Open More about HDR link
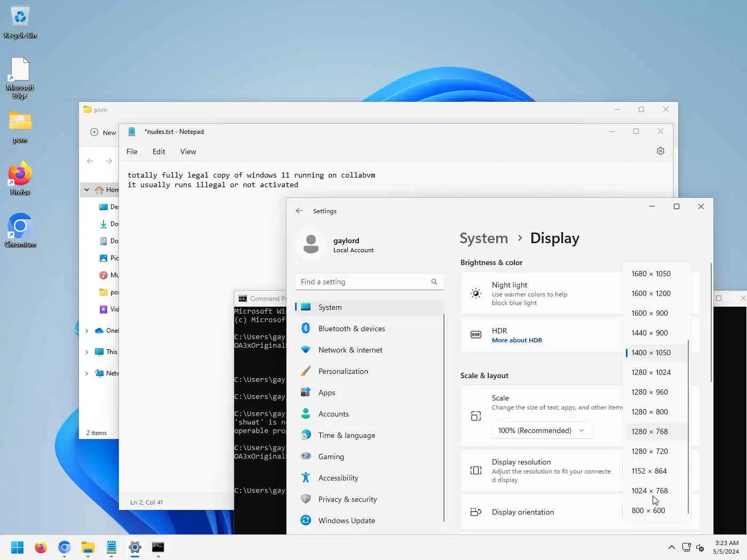The height and width of the screenshot is (560, 747). [x=516, y=340]
